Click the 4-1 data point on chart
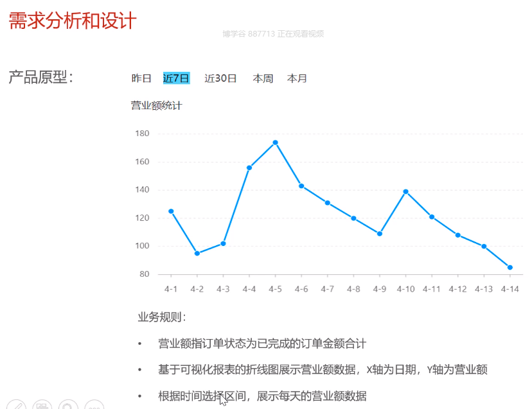 click(171, 211)
